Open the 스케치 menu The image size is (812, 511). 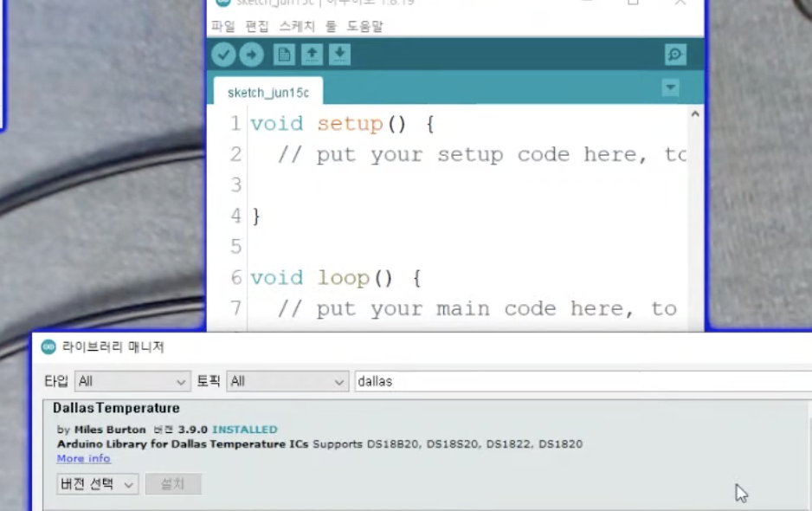297,26
